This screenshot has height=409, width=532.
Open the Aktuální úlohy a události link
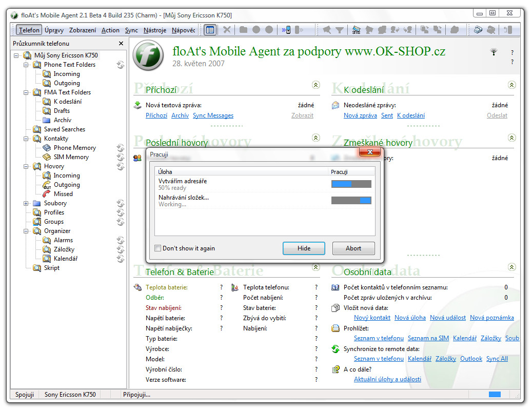tap(387, 379)
